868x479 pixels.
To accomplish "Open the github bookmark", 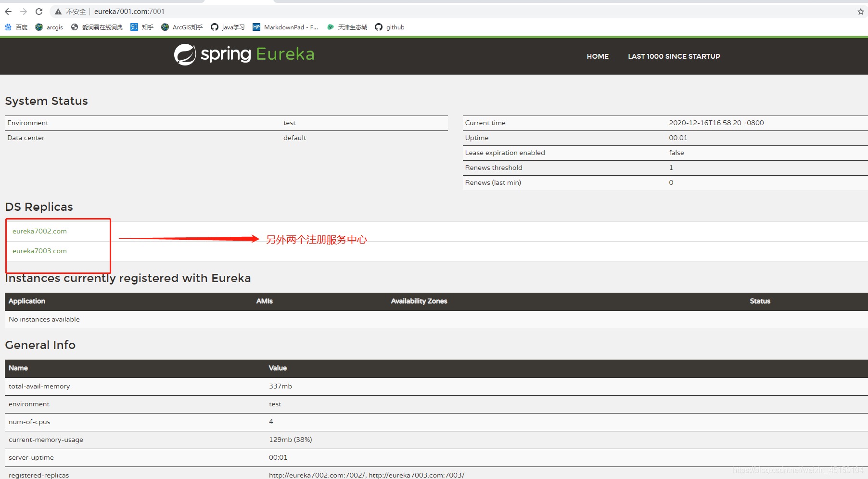I will [x=390, y=27].
